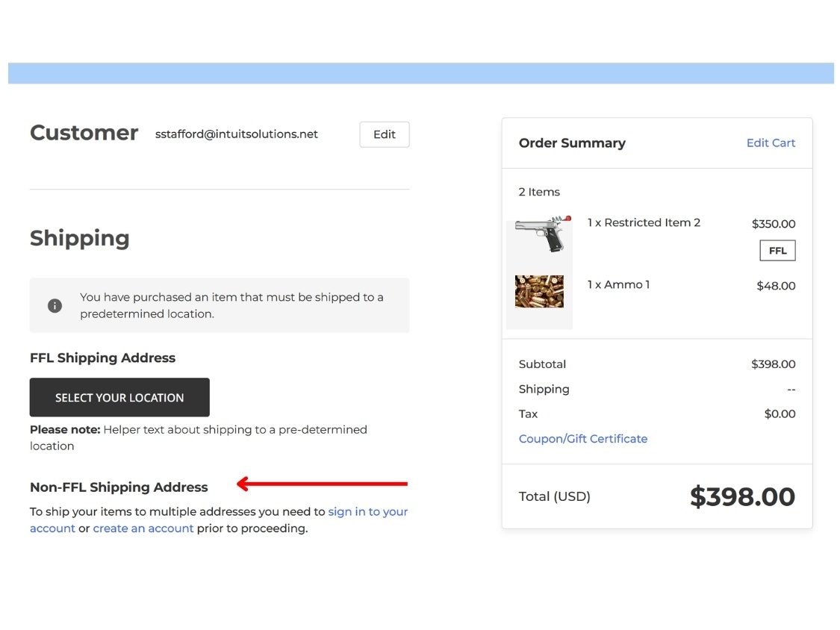Click the 'Total (USD)' label

554,496
